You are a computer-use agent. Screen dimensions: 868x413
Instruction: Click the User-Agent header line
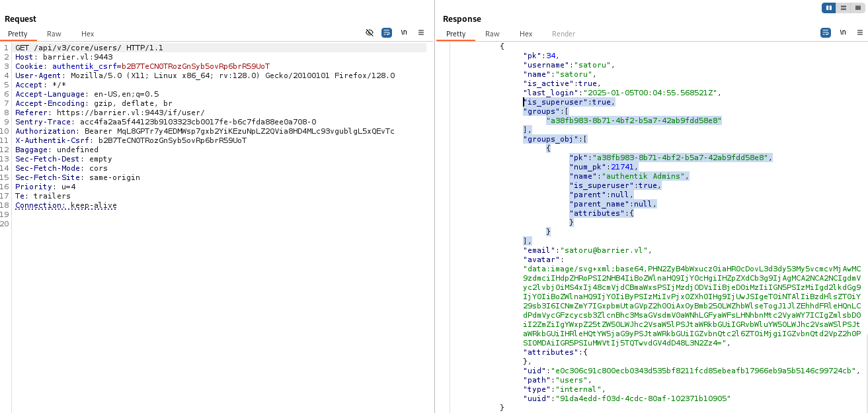(205, 75)
